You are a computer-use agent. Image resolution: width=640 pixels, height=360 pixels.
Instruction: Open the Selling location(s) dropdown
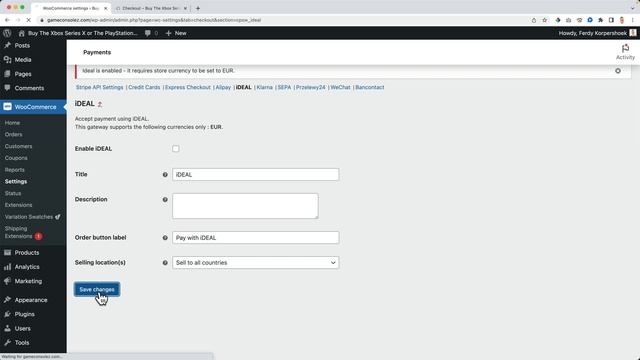[256, 263]
